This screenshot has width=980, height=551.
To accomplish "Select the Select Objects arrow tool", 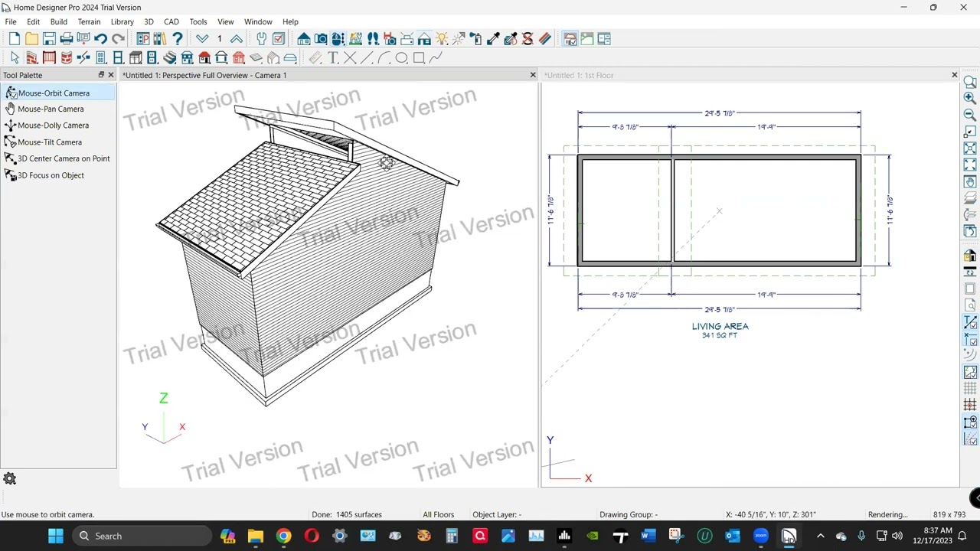I will point(15,57).
